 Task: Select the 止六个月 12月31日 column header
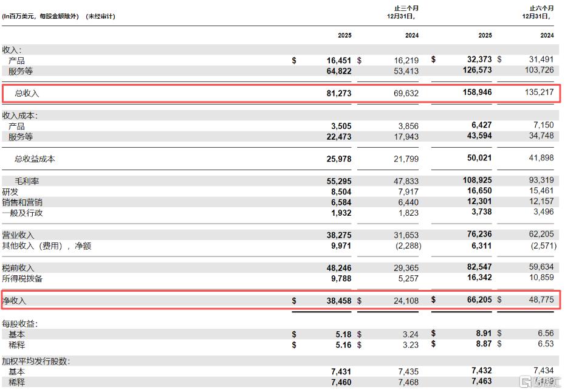pyautogui.click(x=538, y=12)
